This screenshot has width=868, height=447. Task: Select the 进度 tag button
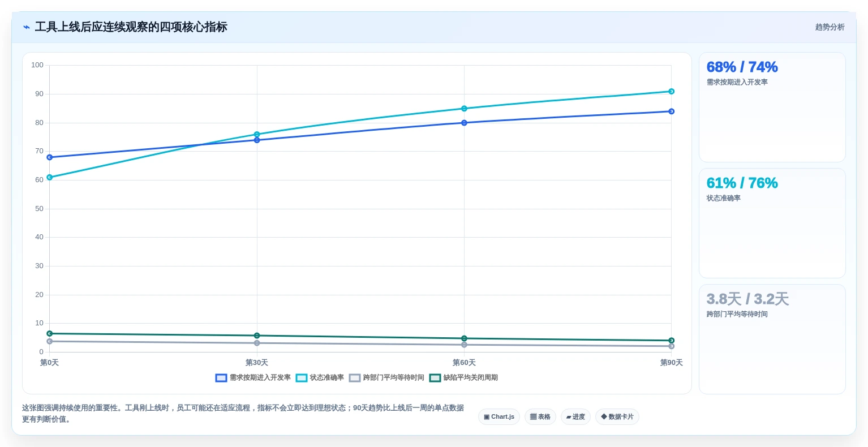click(x=575, y=416)
